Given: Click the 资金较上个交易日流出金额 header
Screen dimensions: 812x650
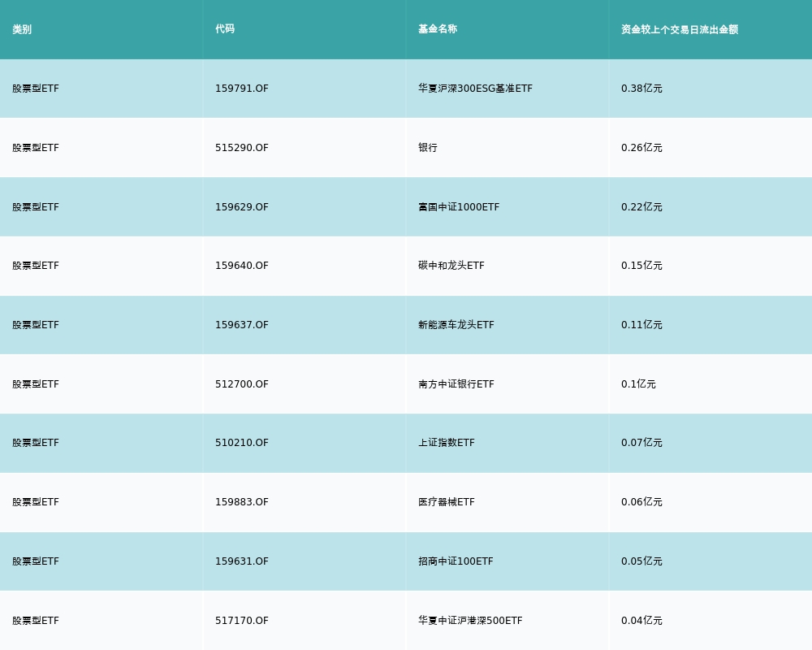Looking at the screenshot, I should click(680, 29).
